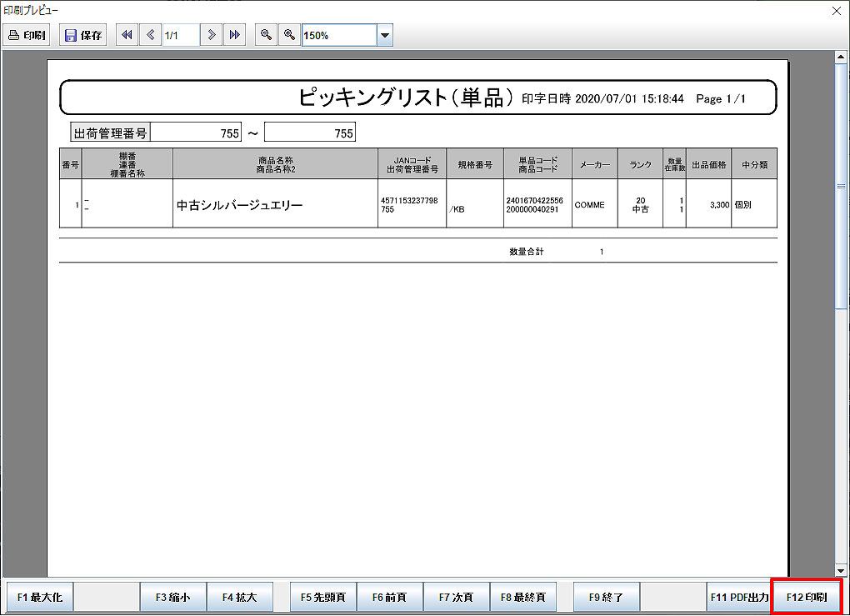Go to previous page with left arrow icon
850x616 pixels.
[x=150, y=35]
